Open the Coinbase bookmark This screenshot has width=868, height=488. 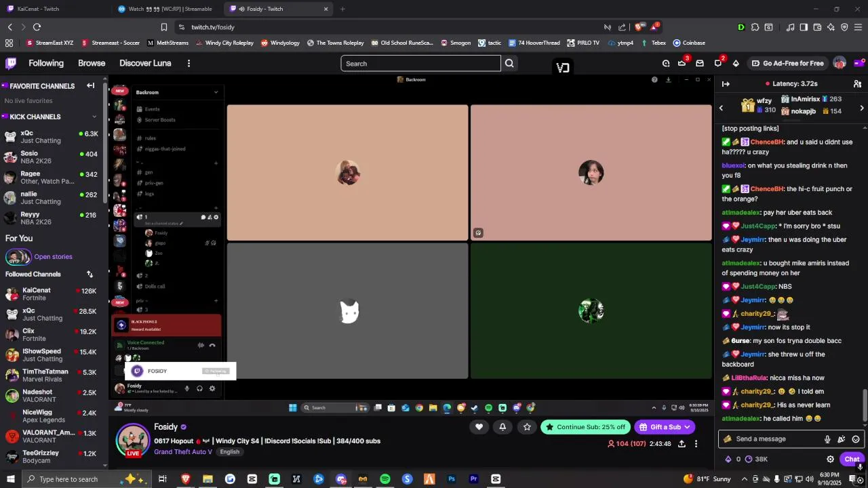[689, 43]
